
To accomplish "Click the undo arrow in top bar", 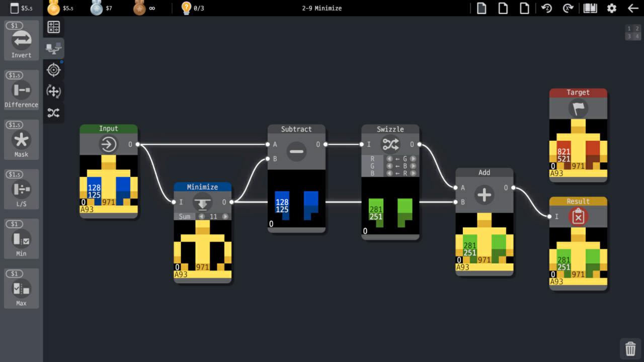I will coord(546,8).
